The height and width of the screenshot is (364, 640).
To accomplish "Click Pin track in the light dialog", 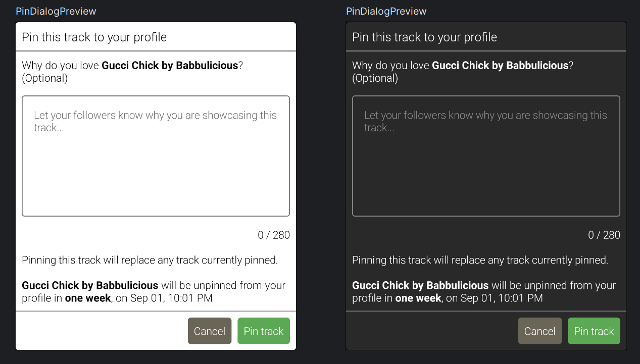I will pos(264,331).
